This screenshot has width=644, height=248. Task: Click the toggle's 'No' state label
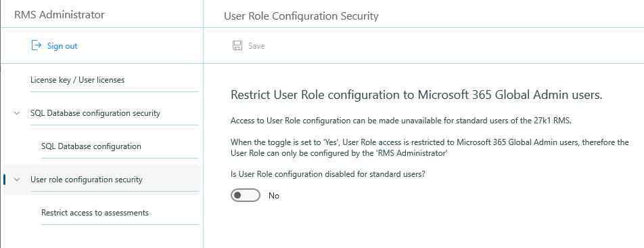pos(274,196)
